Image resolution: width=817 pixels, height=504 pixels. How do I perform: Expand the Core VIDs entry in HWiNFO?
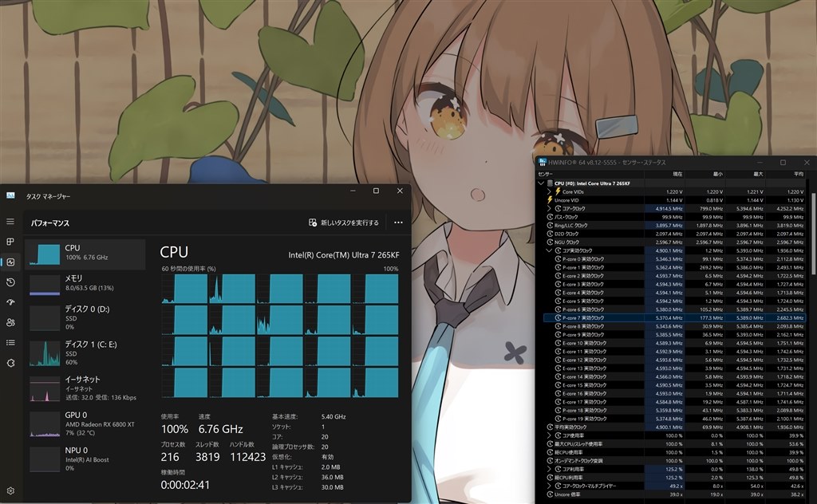coord(549,191)
